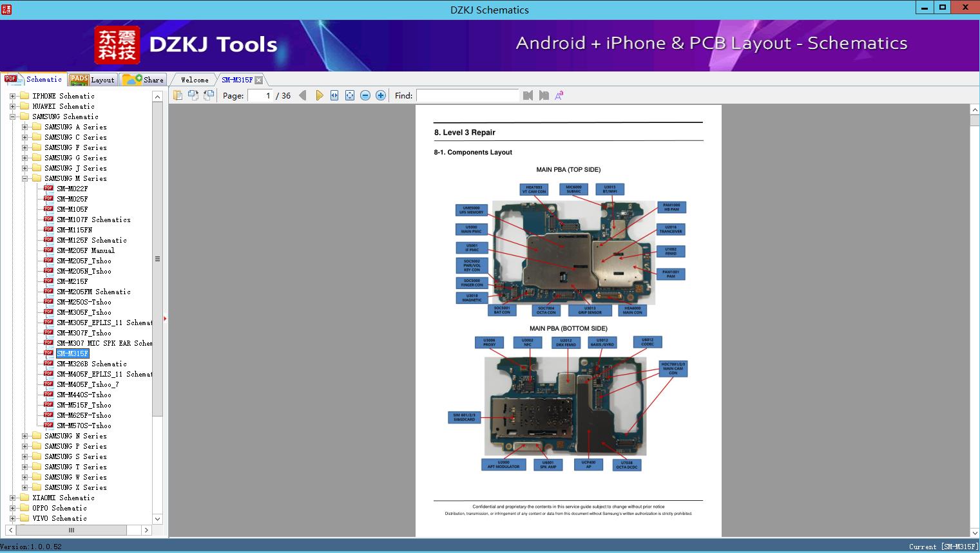
Task: Expand the OPPO Schematic node
Action: point(12,508)
